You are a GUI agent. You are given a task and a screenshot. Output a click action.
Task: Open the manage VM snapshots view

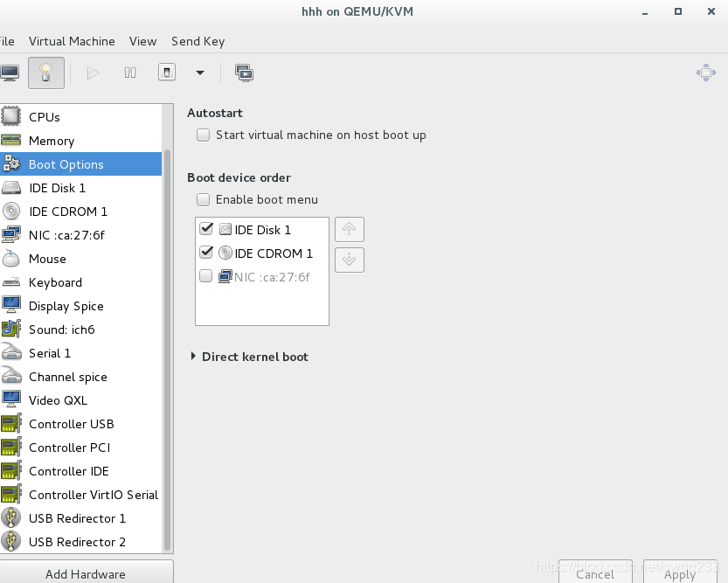point(244,73)
